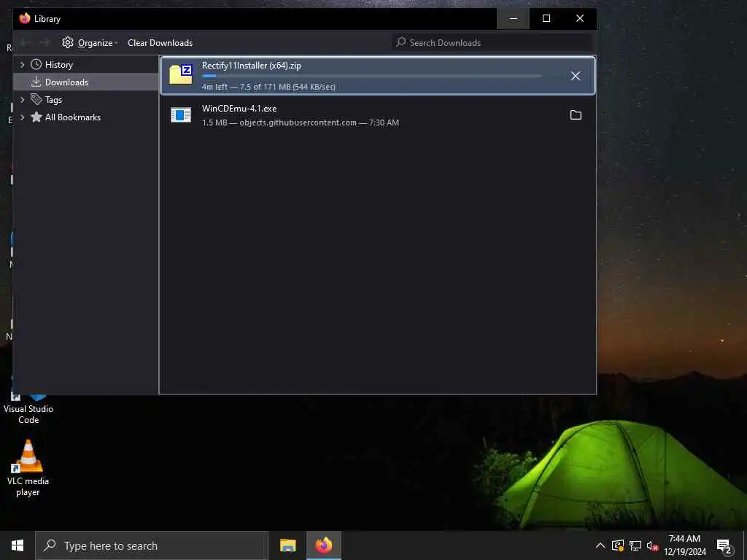Click the muted volume tray icon
The image size is (747, 560).
pos(652,545)
